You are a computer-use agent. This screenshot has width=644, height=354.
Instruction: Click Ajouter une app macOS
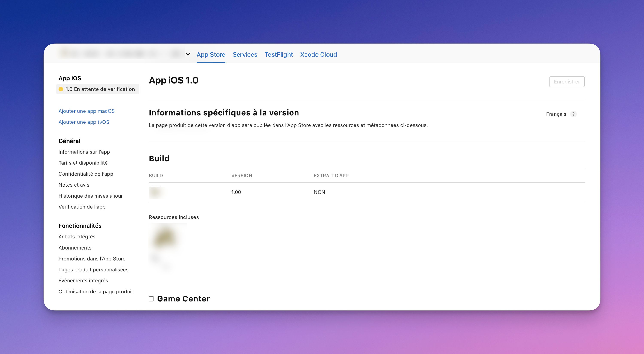[x=87, y=111]
